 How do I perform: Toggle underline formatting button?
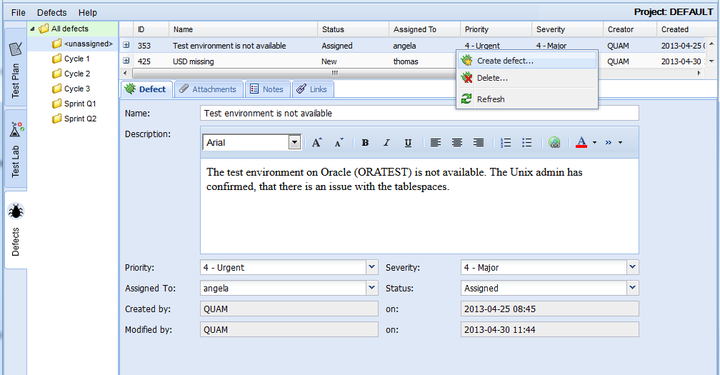click(x=408, y=143)
